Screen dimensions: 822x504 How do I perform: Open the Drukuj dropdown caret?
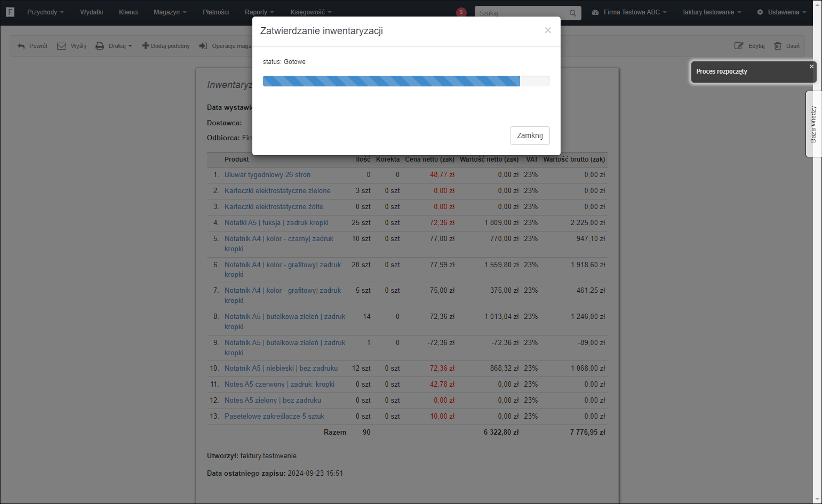[130, 46]
